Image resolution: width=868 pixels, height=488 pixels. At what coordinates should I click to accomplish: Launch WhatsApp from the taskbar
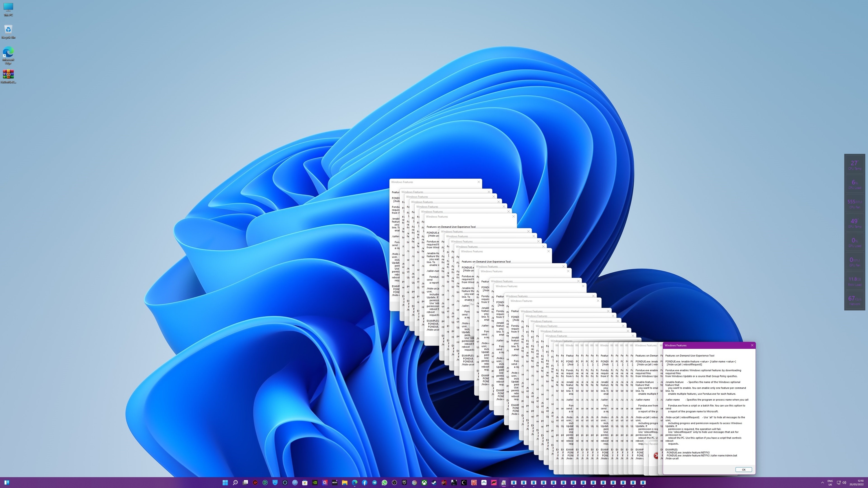385,483
